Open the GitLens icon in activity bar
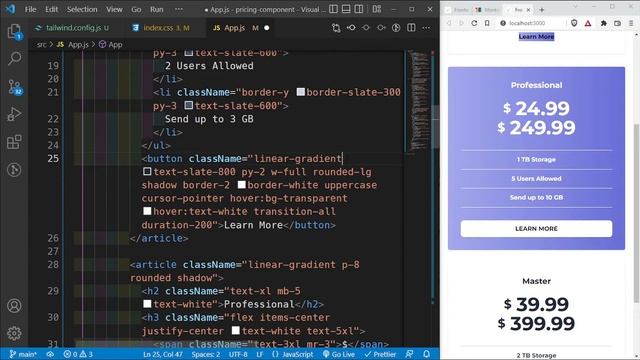 pos(14,170)
